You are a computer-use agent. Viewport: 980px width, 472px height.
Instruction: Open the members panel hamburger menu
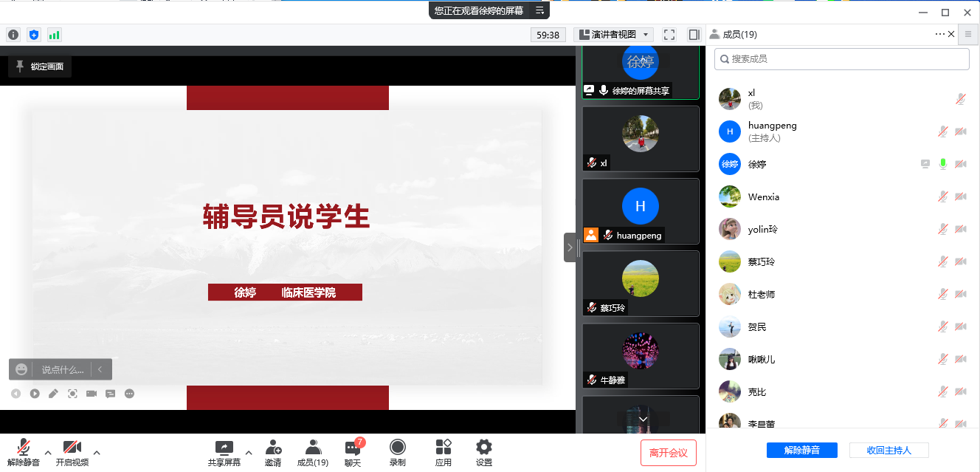click(x=968, y=34)
